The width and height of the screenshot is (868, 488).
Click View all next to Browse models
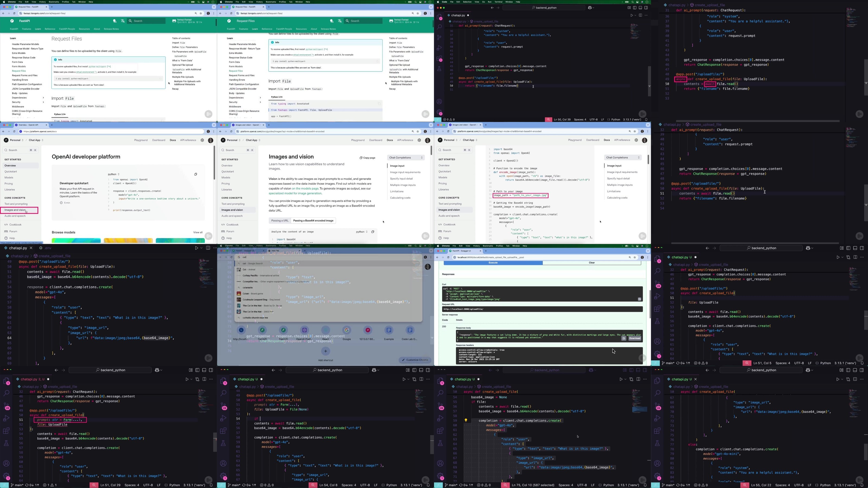[x=198, y=232]
